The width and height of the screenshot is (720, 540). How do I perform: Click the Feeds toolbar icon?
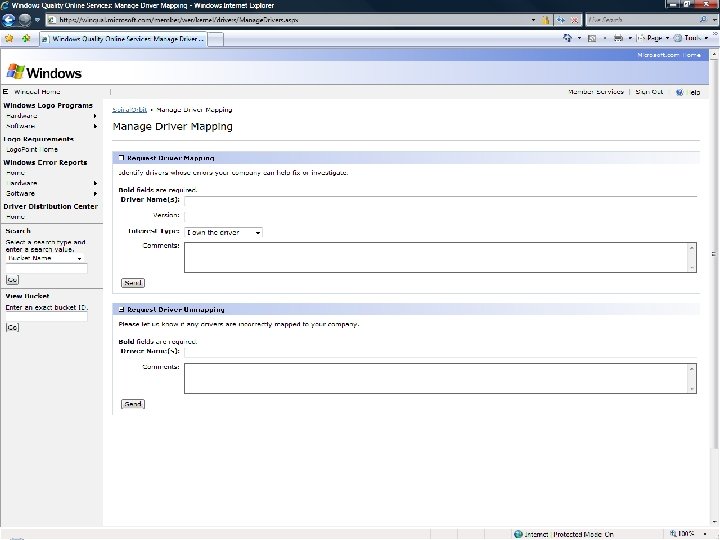(592, 38)
